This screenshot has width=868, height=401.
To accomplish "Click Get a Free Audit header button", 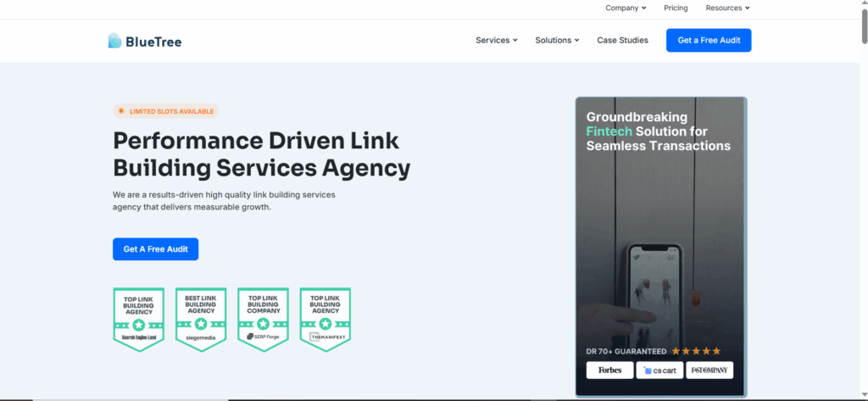I will 709,41.
